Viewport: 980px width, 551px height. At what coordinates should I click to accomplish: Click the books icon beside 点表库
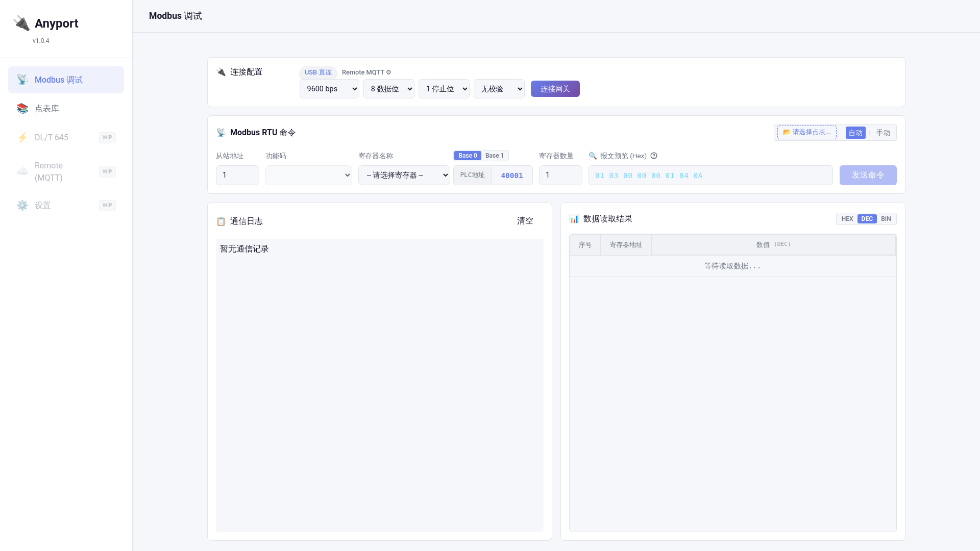22,109
